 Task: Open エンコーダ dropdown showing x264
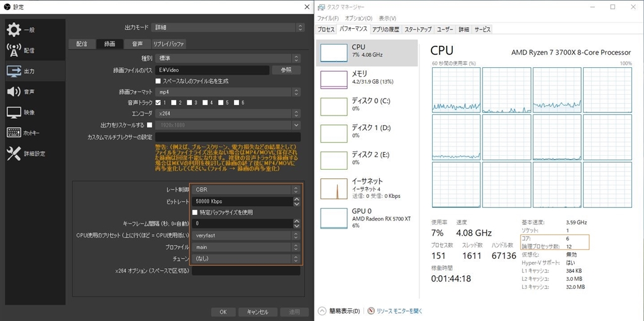(x=228, y=114)
